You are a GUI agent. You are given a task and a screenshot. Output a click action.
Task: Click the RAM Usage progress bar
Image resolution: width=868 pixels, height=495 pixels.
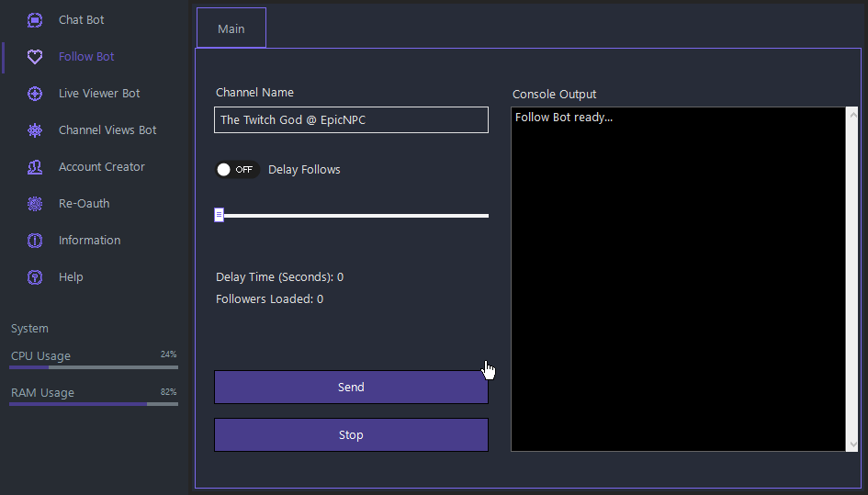pyautogui.click(x=94, y=404)
